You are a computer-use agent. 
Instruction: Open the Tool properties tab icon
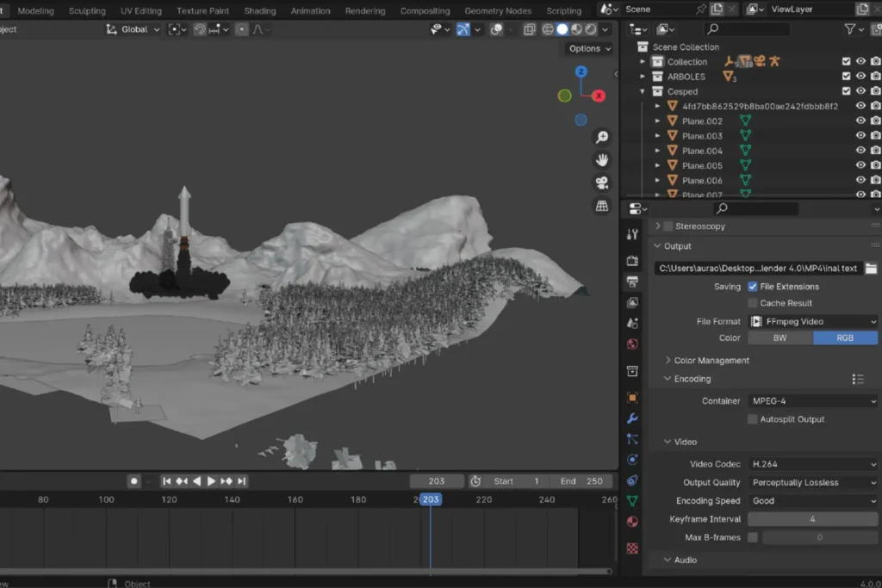coord(632,234)
